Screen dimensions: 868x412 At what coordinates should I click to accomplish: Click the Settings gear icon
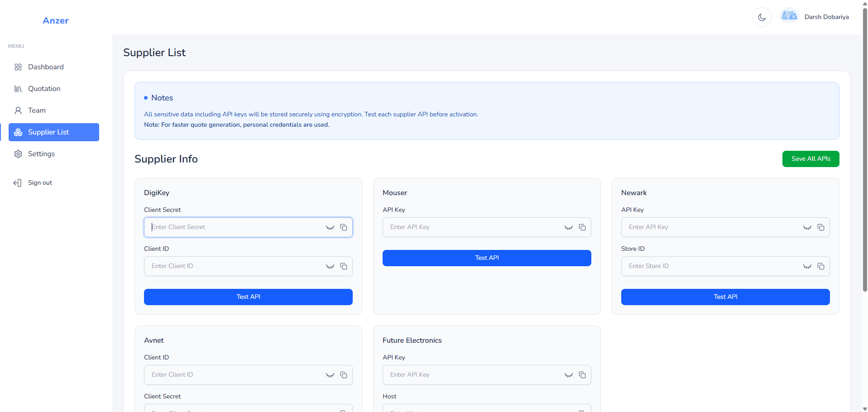click(x=18, y=154)
